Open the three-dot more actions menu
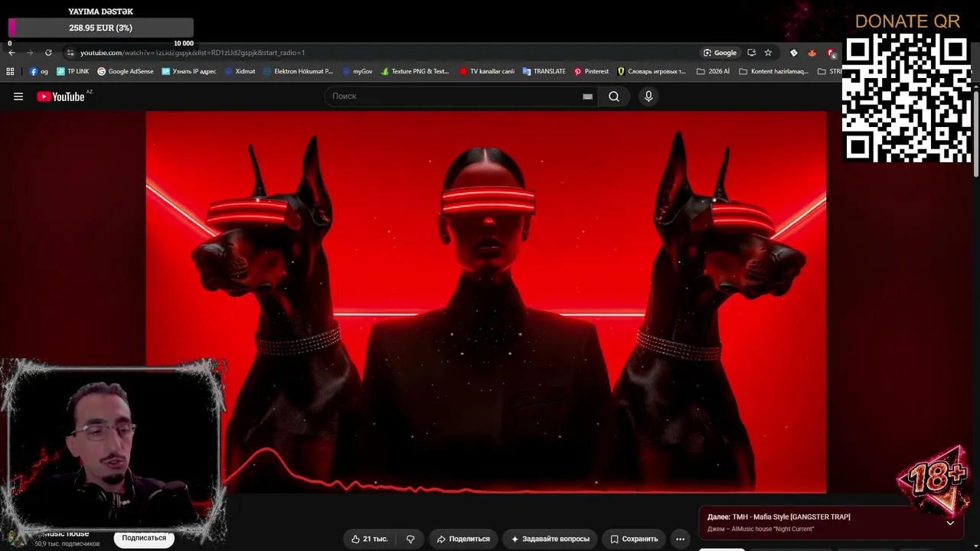The width and height of the screenshot is (980, 551). 680,539
